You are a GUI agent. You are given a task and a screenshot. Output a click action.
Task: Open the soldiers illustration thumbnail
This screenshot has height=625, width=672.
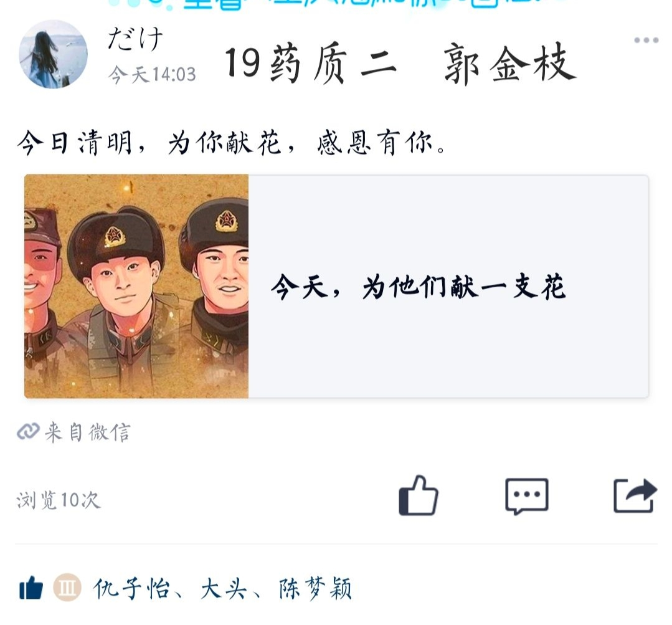point(136,286)
